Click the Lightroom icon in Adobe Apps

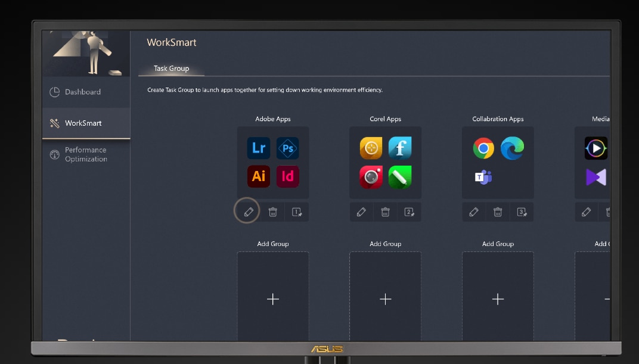tap(259, 148)
